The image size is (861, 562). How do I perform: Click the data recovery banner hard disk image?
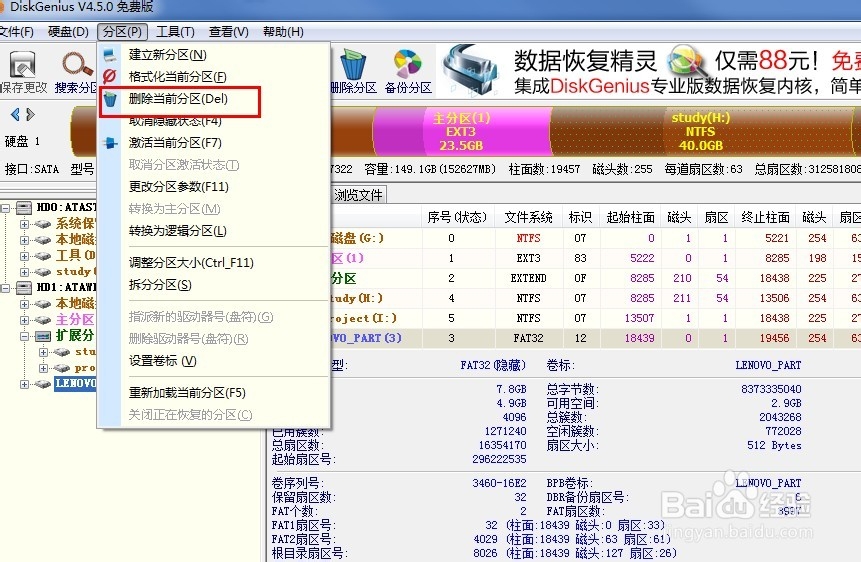(x=472, y=69)
